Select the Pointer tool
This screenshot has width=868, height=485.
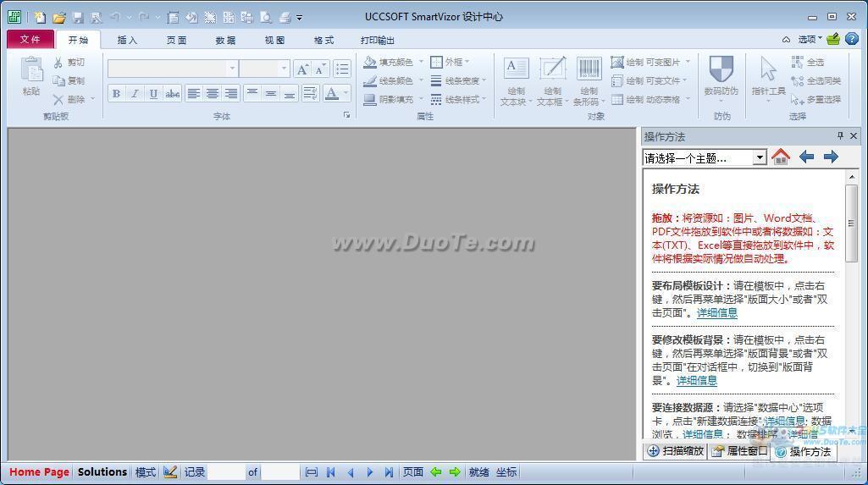(x=768, y=69)
